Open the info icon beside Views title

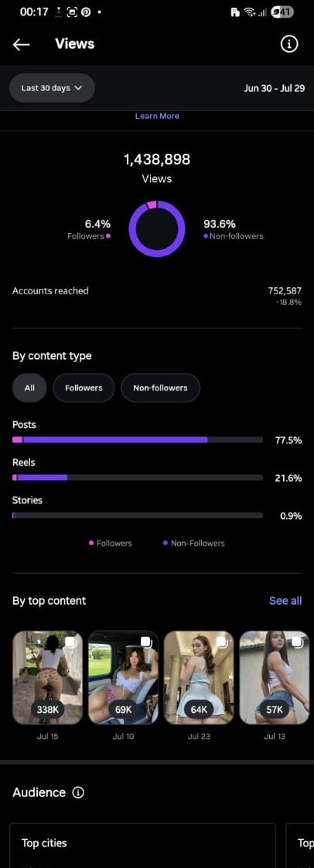coord(289,44)
